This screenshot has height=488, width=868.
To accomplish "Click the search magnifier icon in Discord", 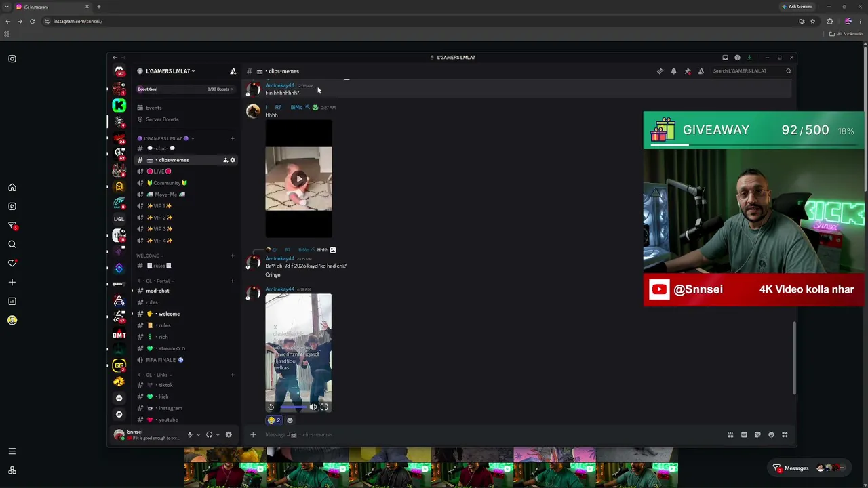I will [789, 71].
